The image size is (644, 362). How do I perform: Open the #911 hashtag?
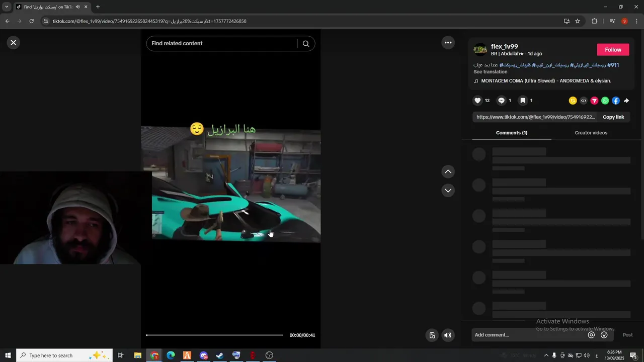[613, 65]
